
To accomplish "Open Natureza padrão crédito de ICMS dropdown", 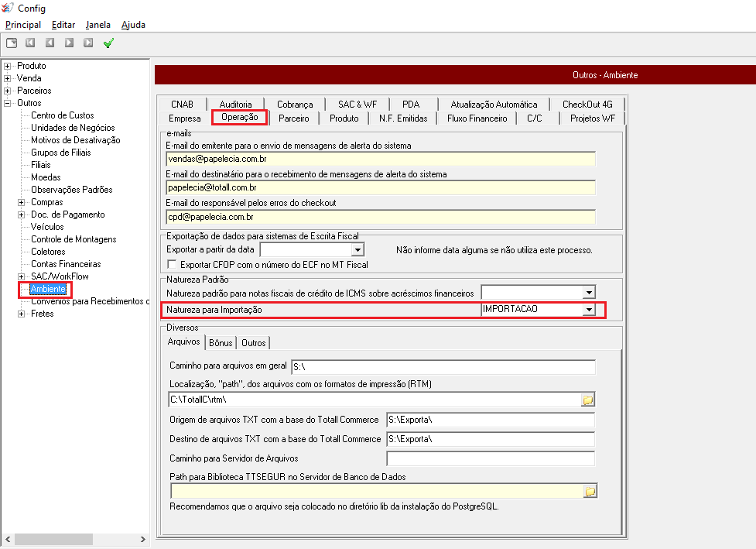I will tap(589, 293).
